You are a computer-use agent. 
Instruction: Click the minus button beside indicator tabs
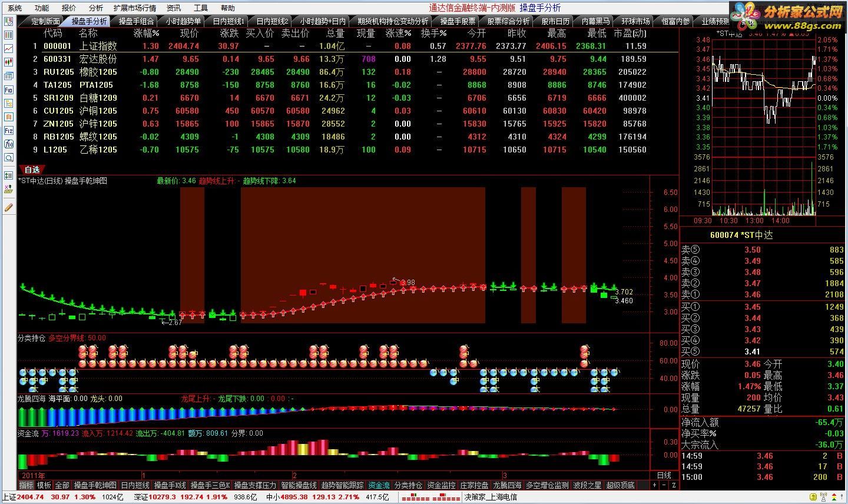pos(664,485)
